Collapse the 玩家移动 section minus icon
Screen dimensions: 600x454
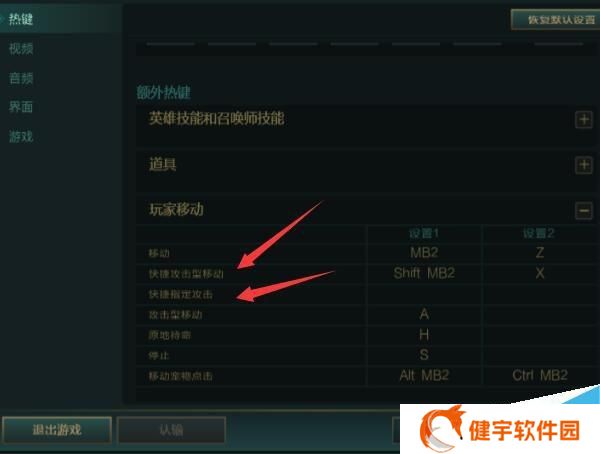584,211
